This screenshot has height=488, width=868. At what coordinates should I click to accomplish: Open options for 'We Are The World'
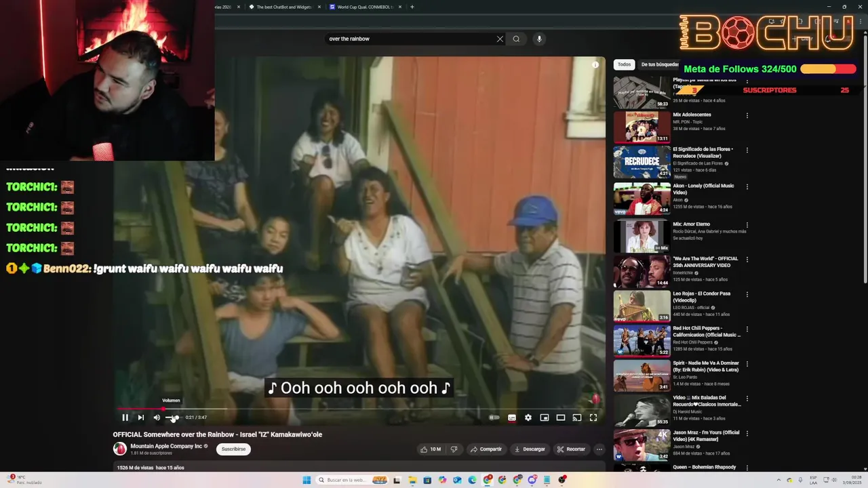click(747, 260)
